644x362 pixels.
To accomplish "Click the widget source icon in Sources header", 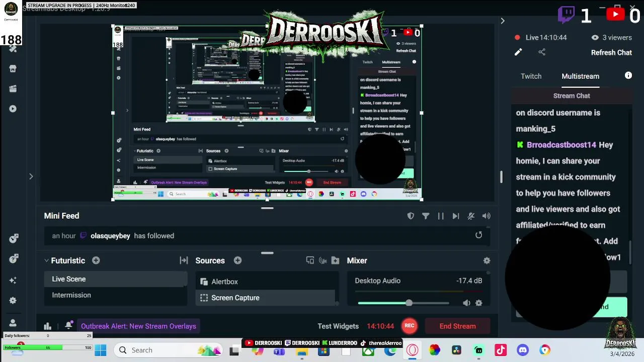I will [x=310, y=260].
